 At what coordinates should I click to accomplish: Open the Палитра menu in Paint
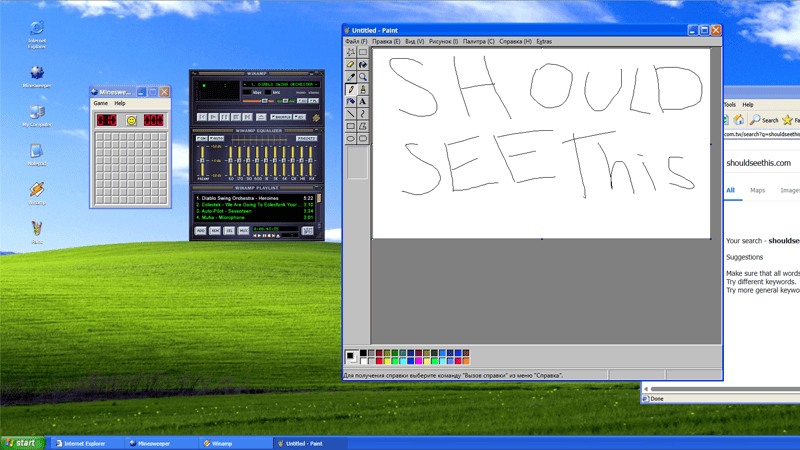pyautogui.click(x=479, y=41)
